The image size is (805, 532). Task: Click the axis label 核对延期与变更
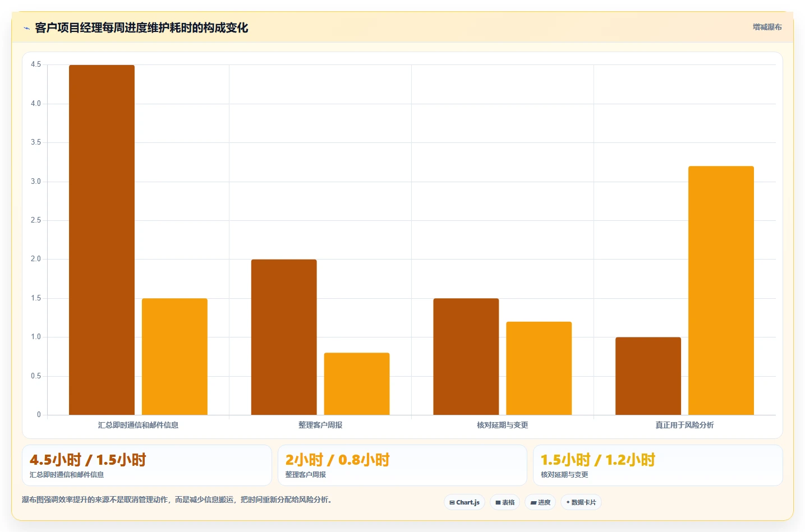click(x=503, y=425)
